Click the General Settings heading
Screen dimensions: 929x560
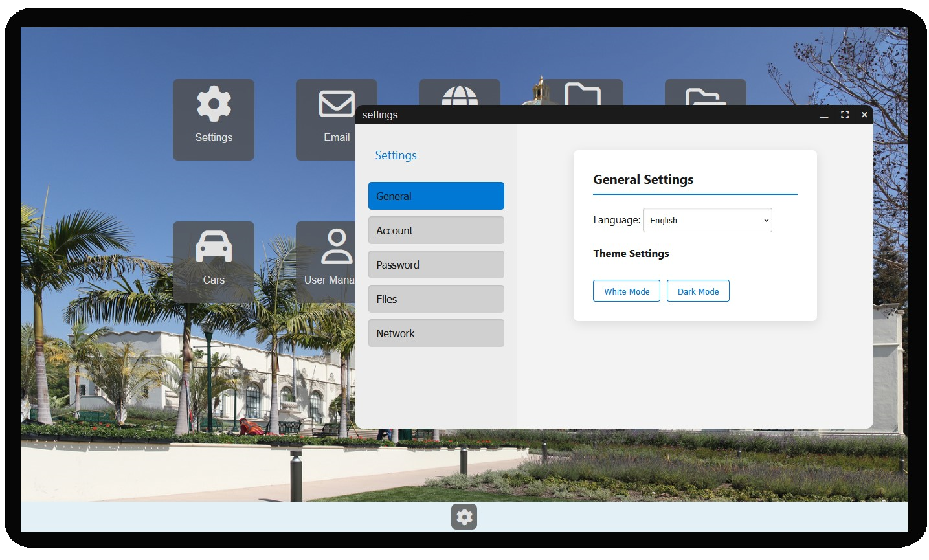coord(644,179)
